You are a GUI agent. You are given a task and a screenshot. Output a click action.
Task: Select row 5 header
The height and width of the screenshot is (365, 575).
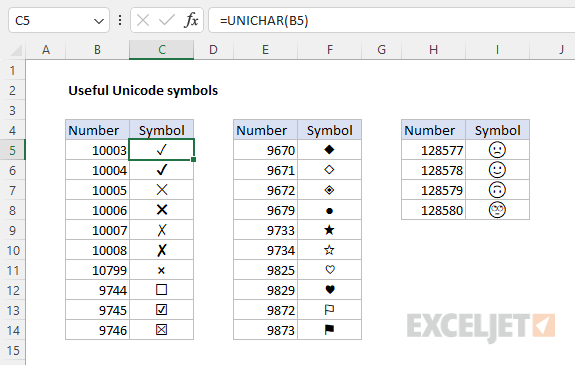pos(12,150)
